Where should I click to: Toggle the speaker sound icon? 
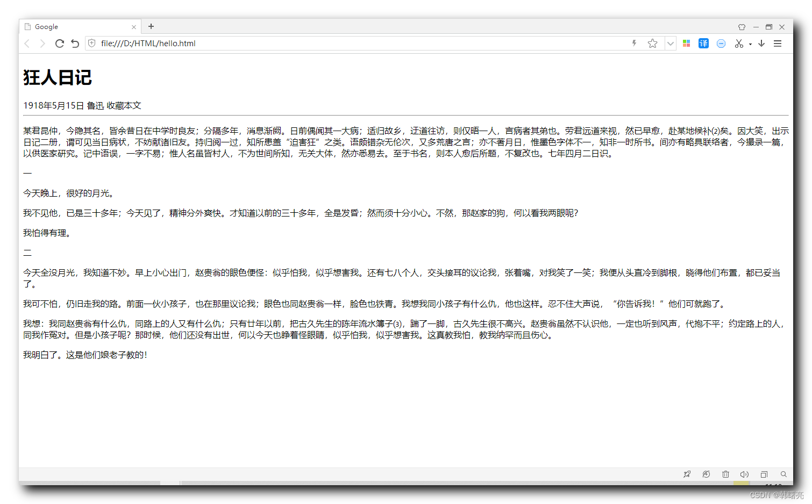click(744, 474)
